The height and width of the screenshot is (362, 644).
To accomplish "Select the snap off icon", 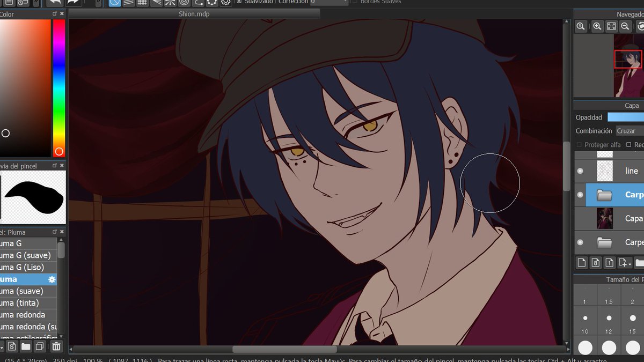I will click(x=115, y=2).
